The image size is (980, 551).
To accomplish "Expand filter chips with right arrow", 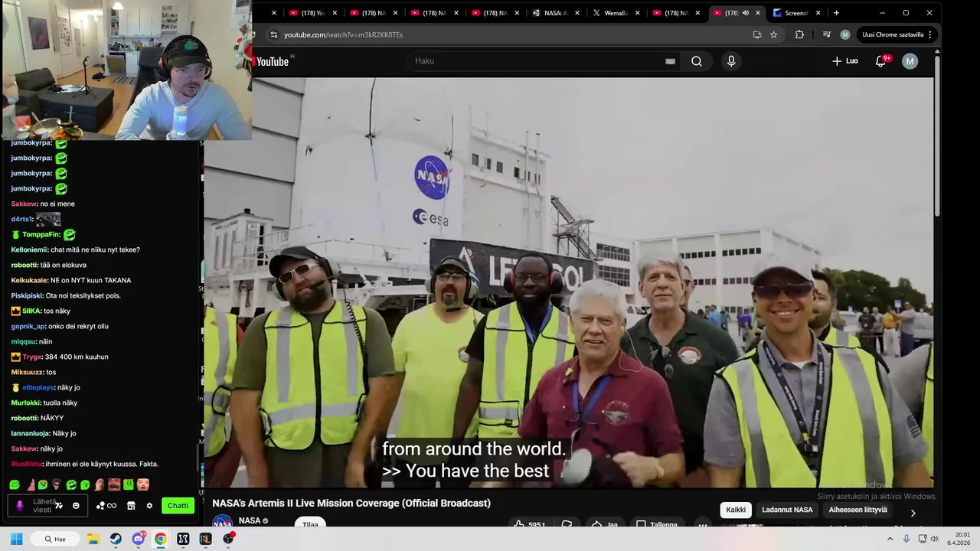I will pyautogui.click(x=913, y=513).
